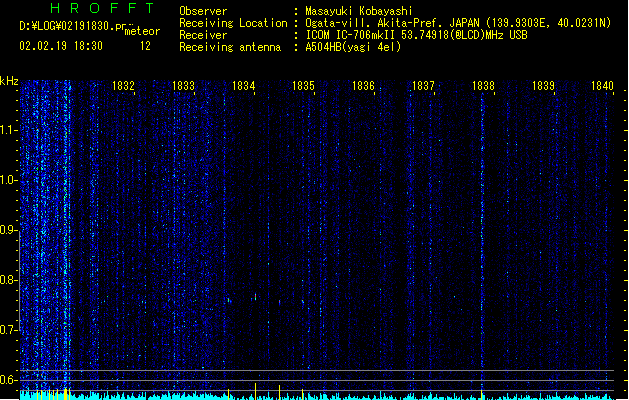Click the 'meteor' label
This screenshot has height=400, width=629.
[142, 31]
